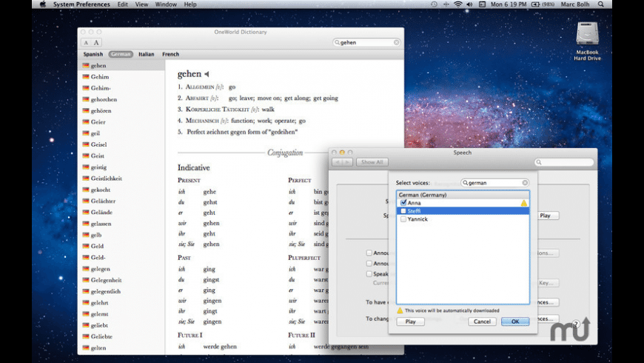The image size is (644, 363).
Task: Select gelehrt in the word list
Action: point(121,302)
